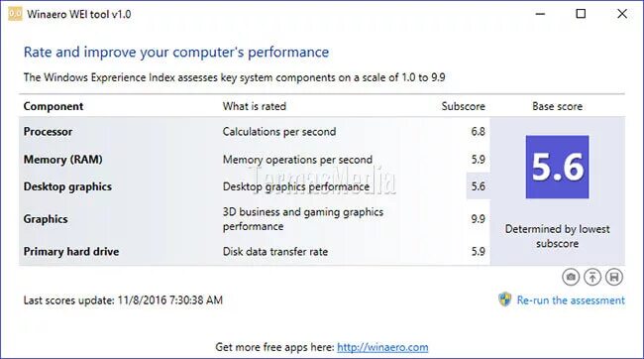Click the Subscore column header

(x=464, y=106)
